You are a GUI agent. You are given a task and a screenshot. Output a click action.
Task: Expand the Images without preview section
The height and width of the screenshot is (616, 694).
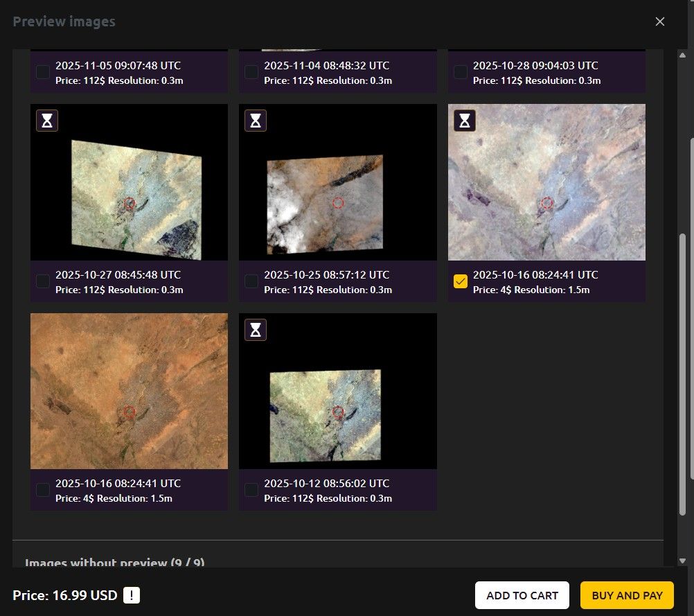coord(115,563)
